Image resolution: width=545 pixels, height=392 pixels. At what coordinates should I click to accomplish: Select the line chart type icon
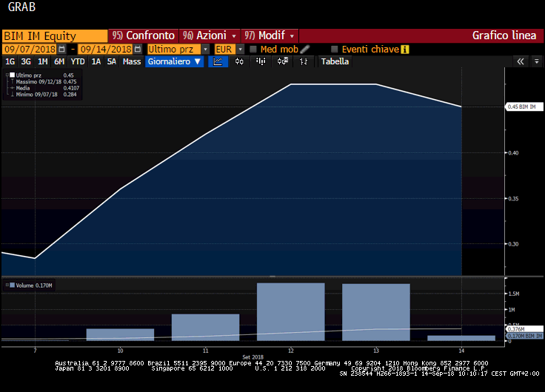[x=218, y=62]
